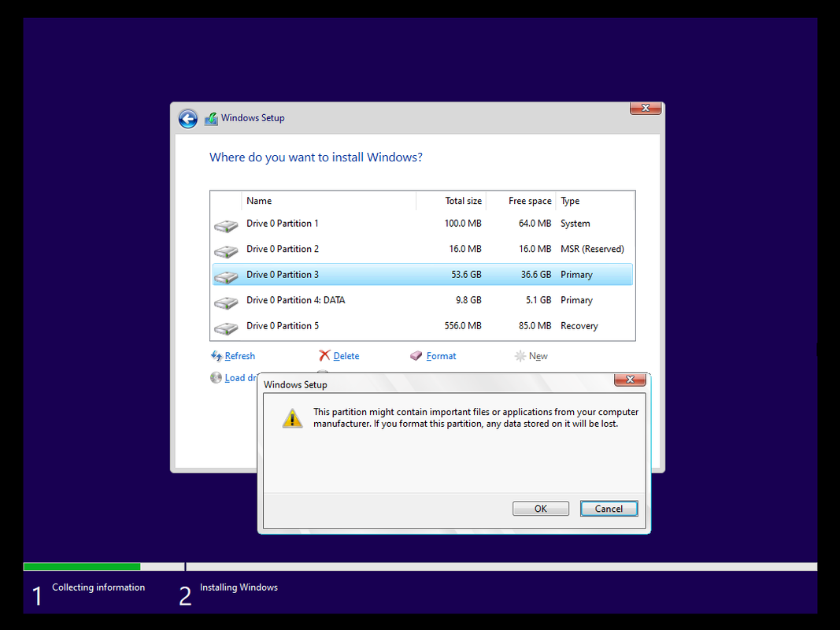Screen dimensions: 840x630
Task: Click the Delete link
Action: coord(346,356)
